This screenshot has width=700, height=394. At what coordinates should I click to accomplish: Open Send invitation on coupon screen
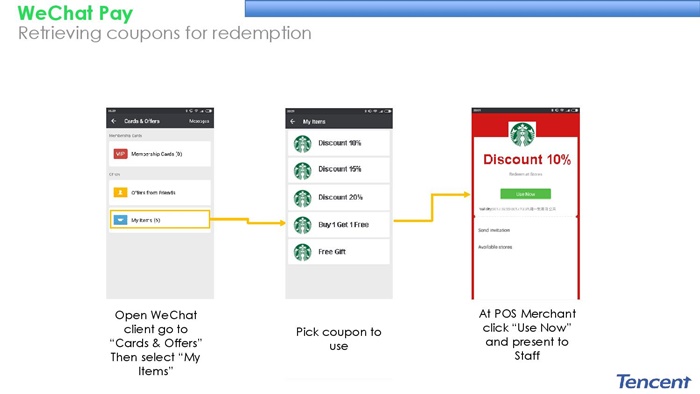click(x=494, y=230)
